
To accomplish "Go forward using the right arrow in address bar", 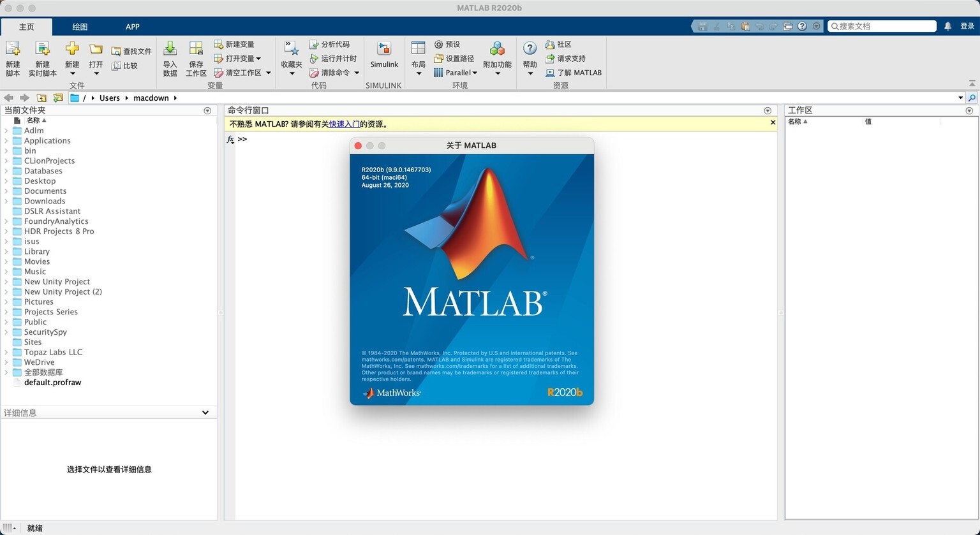I will coord(24,98).
